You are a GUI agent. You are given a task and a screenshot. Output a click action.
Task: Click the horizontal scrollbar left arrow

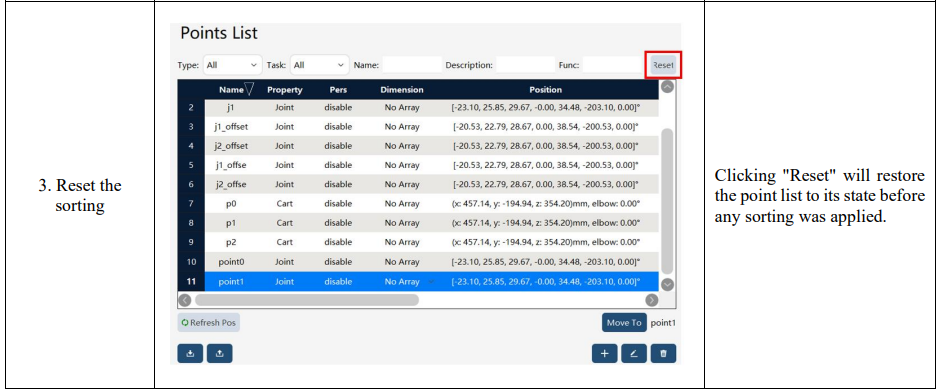(186, 299)
